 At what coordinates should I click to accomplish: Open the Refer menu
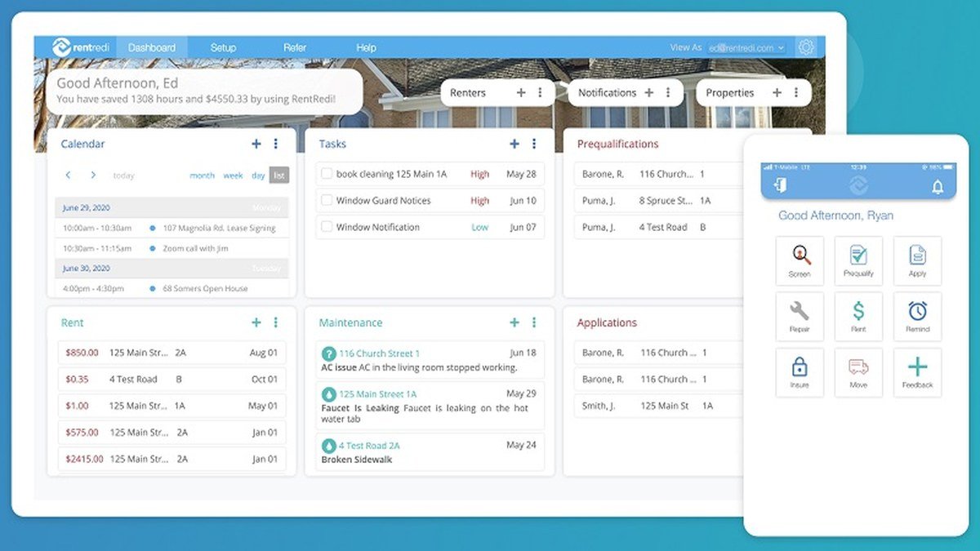295,47
